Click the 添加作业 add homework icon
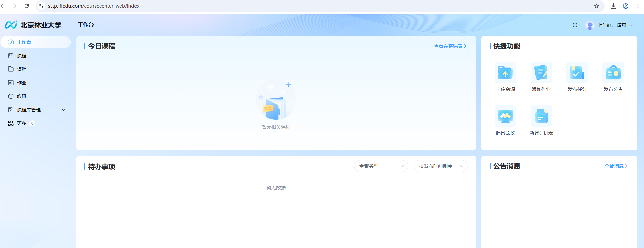 point(541,73)
